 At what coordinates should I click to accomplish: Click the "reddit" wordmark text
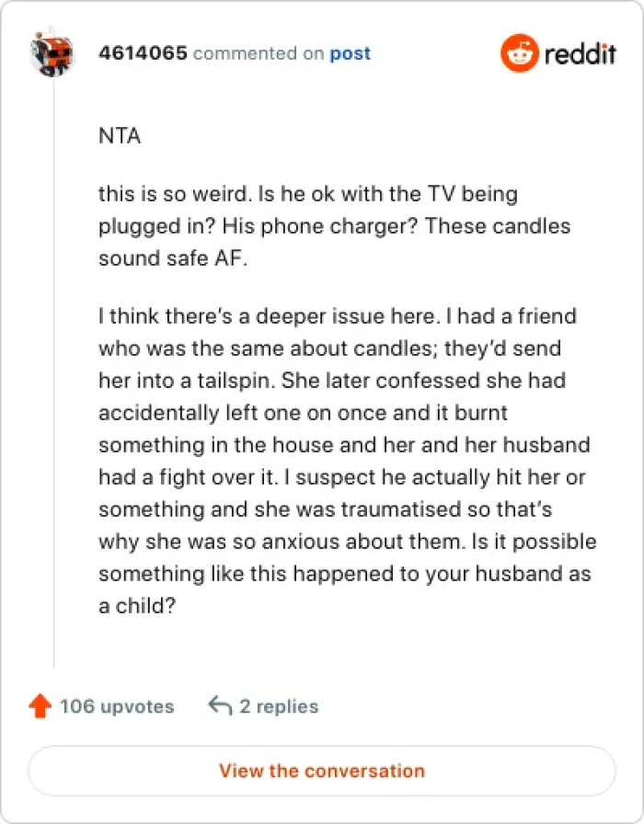[x=581, y=54]
